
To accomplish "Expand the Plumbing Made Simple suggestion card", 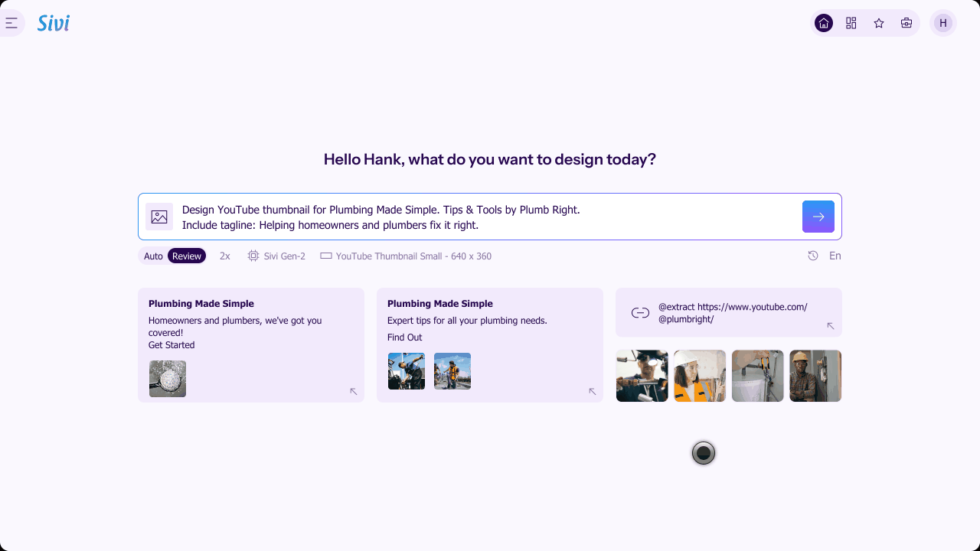I will point(354,391).
